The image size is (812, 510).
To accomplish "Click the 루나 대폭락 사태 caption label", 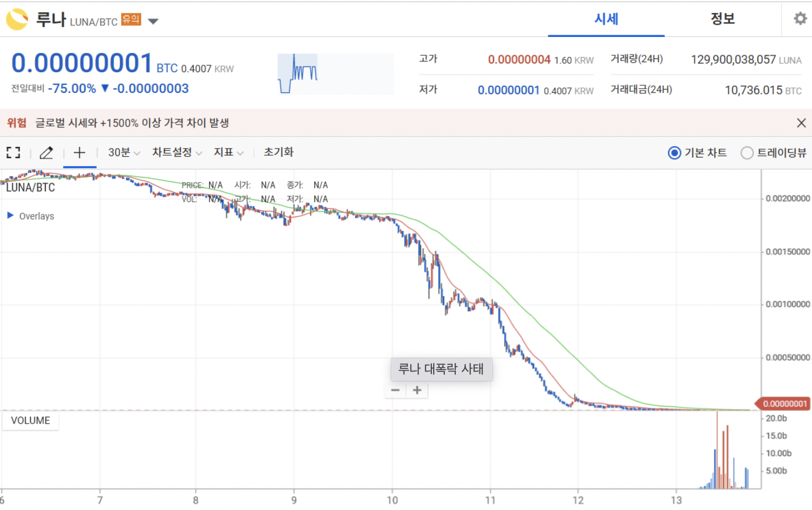I will click(x=441, y=370).
